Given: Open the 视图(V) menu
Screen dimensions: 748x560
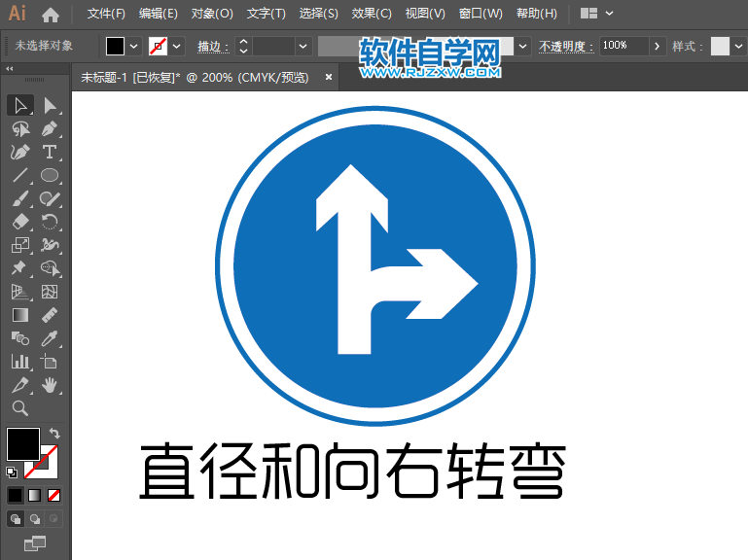Looking at the screenshot, I should click(424, 14).
